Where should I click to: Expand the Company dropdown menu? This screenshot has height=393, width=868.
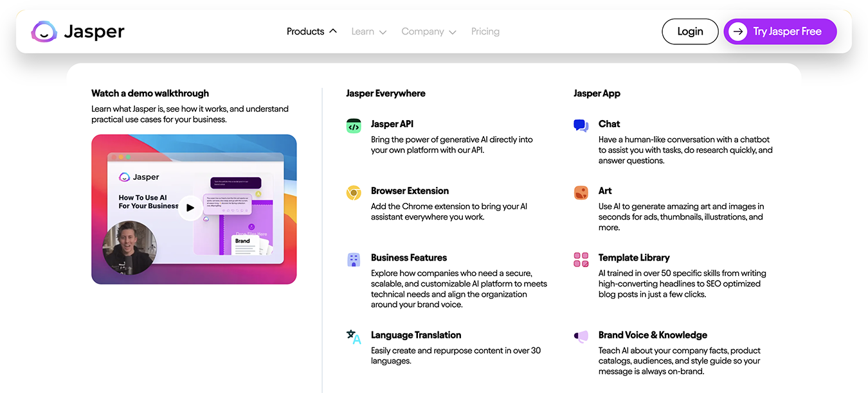point(428,31)
